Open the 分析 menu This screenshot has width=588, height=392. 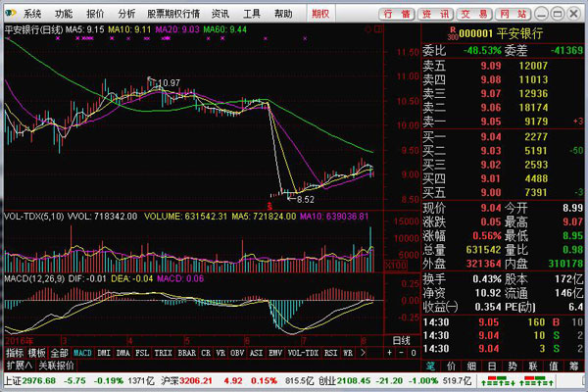tap(126, 14)
